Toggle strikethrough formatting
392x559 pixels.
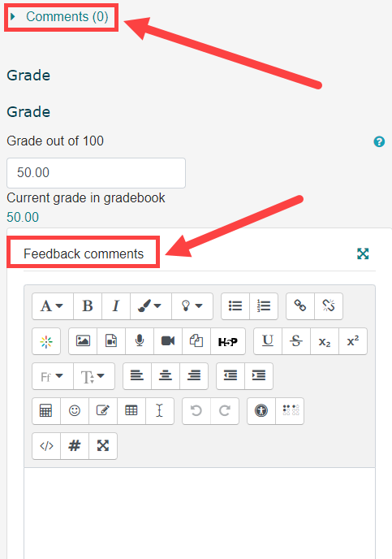point(296,341)
